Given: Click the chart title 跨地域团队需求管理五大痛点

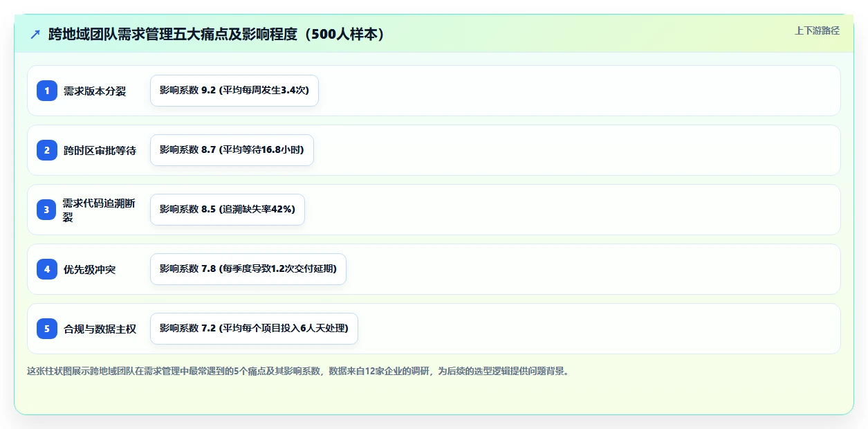Looking at the screenshot, I should coord(216,34).
